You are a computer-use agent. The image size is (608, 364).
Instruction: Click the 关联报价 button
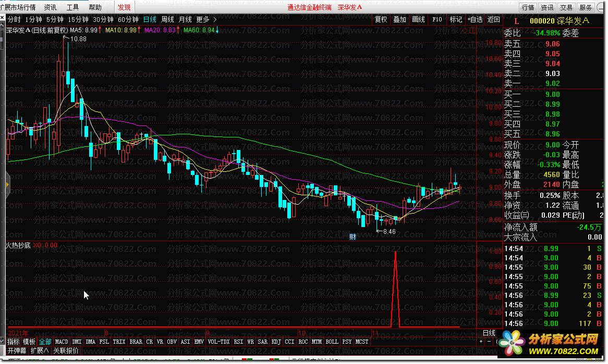click(x=66, y=350)
